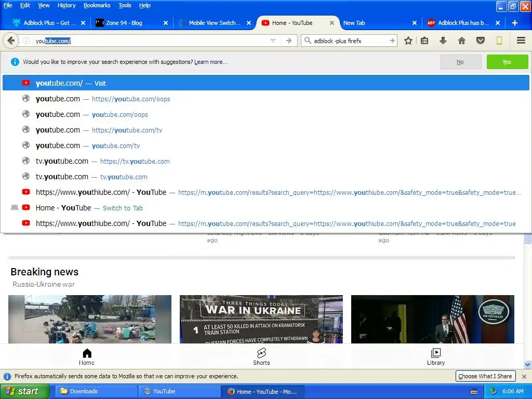Click the search magnifier icon
This screenshot has width=532, height=399.
308,41
